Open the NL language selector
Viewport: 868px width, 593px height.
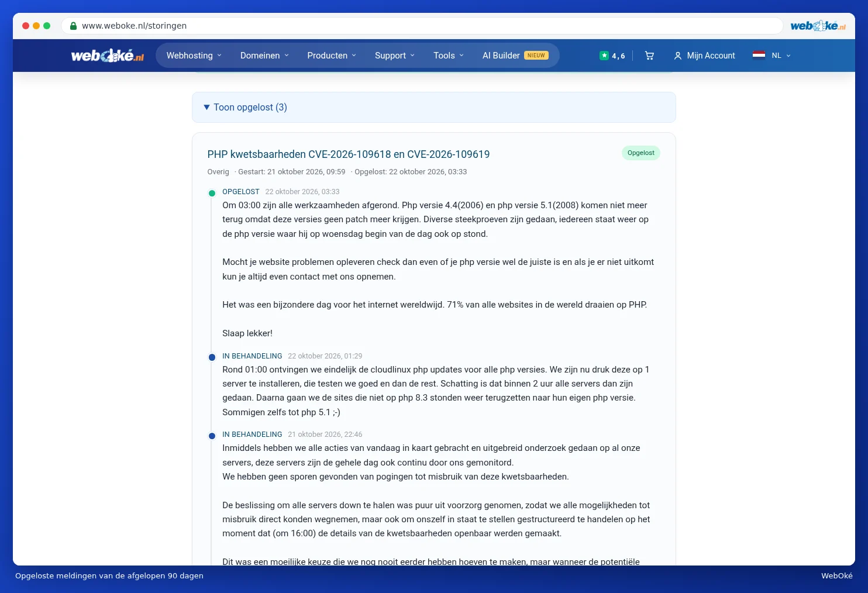[781, 56]
